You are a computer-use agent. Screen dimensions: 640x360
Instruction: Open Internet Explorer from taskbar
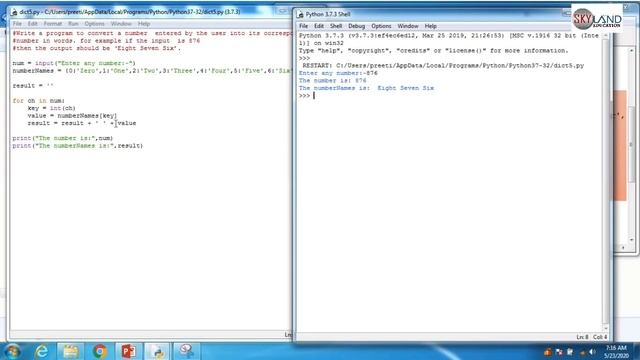click(x=42, y=351)
